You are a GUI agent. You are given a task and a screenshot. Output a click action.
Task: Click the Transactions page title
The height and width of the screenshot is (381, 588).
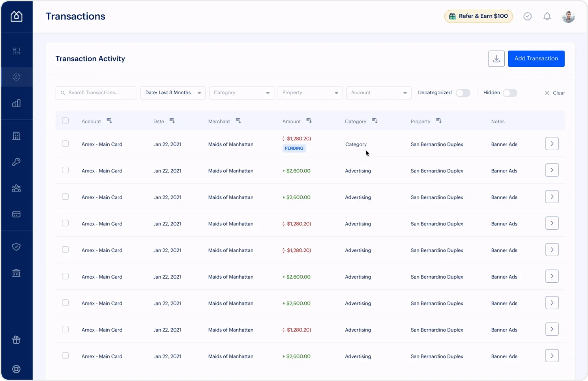75,16
